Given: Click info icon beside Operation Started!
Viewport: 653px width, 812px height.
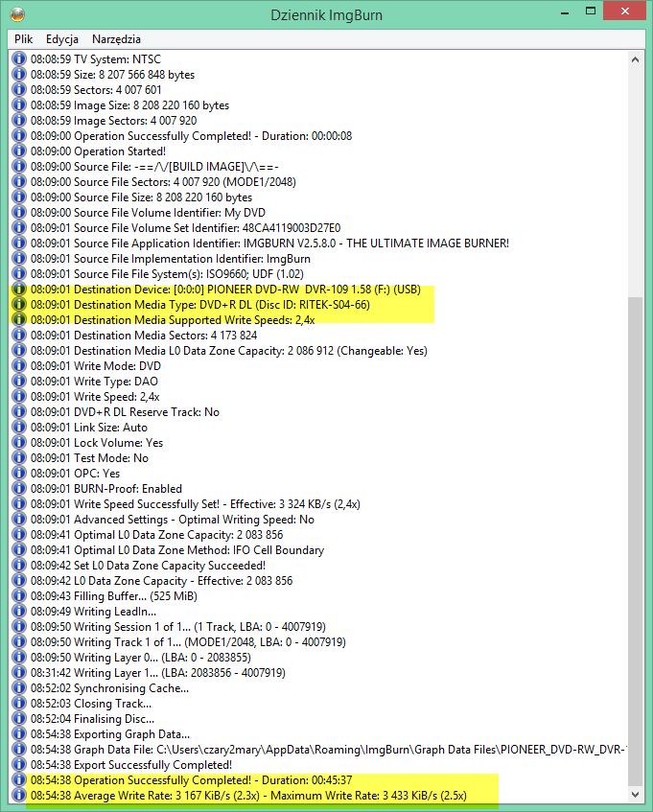Looking at the screenshot, I should 19,151.
